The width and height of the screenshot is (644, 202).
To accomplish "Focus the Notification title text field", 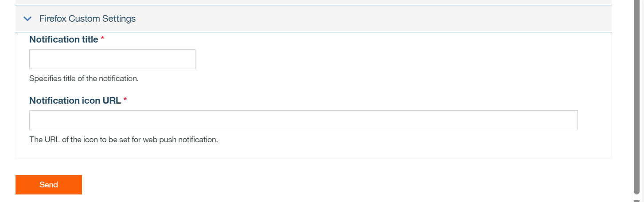I will point(112,59).
